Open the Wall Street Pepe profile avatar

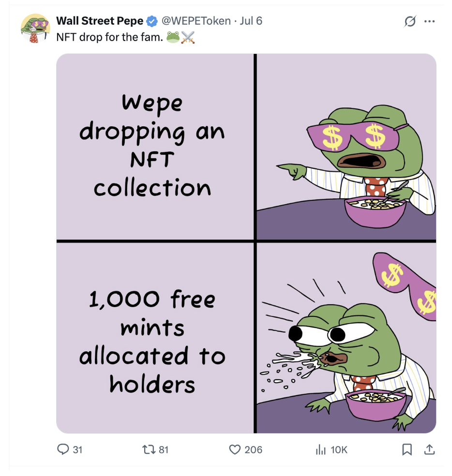pyautogui.click(x=35, y=28)
